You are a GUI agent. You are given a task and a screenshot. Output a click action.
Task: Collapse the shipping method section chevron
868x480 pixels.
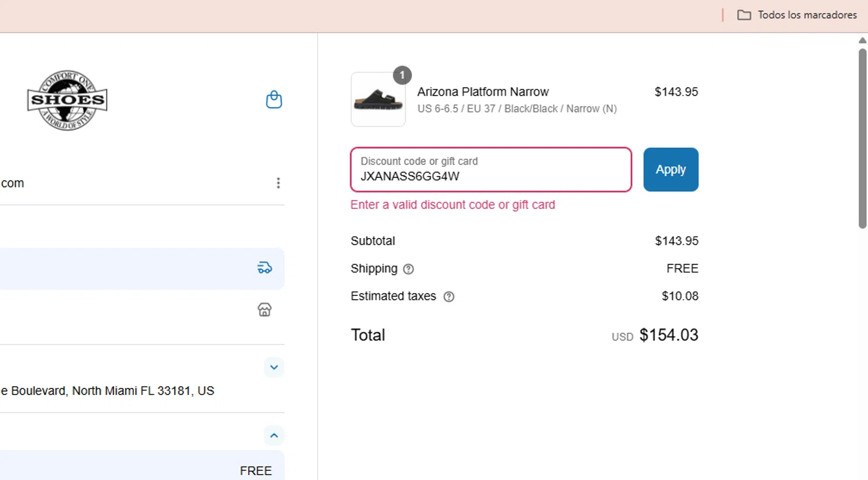[x=274, y=435]
